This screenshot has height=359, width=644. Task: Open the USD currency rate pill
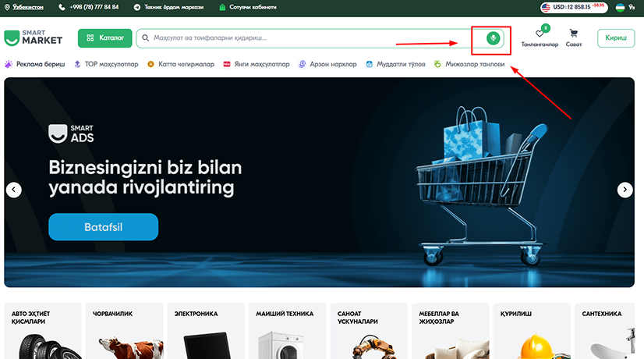point(574,7)
